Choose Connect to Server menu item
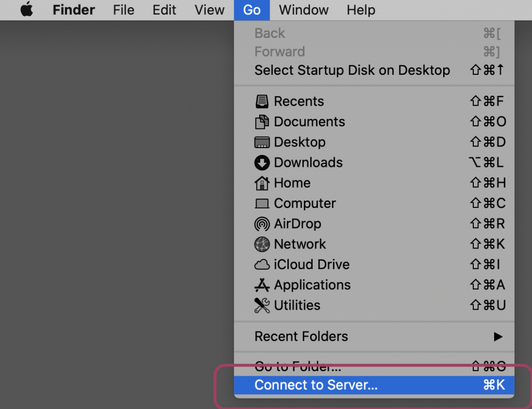This screenshot has height=409, width=532. (374, 385)
